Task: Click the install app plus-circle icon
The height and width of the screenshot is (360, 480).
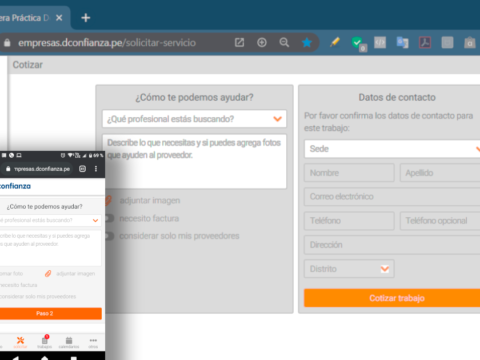Action: pos(262,42)
